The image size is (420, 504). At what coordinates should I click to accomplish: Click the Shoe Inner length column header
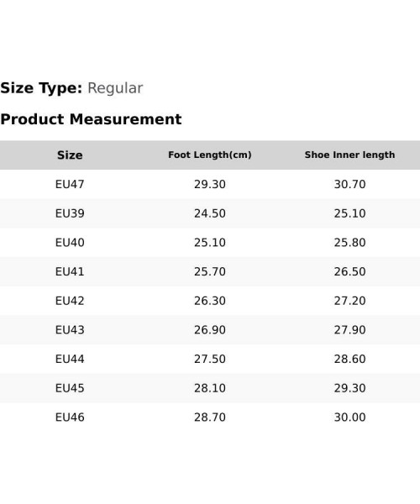pos(349,155)
